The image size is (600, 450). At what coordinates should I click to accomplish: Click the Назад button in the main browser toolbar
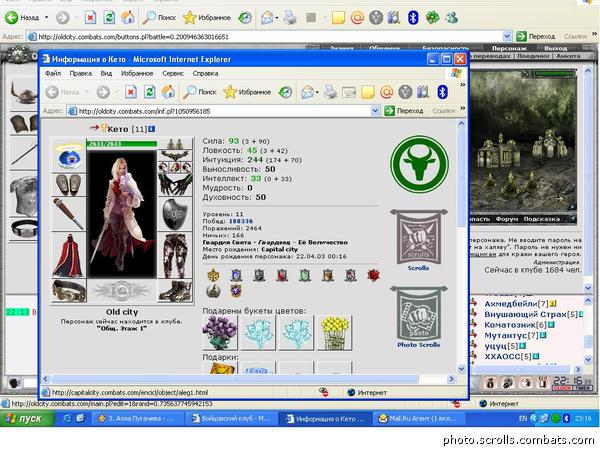tap(22, 17)
